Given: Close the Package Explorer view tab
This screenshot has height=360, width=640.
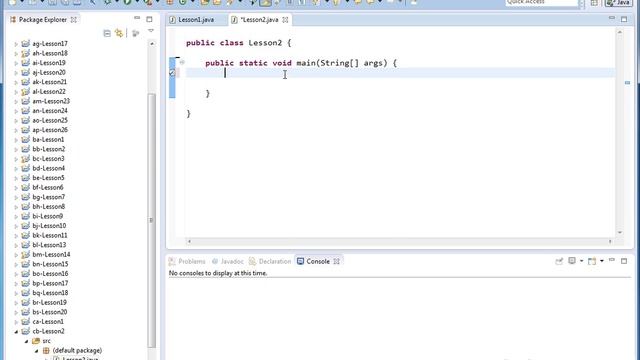Looking at the screenshot, I should [73, 20].
